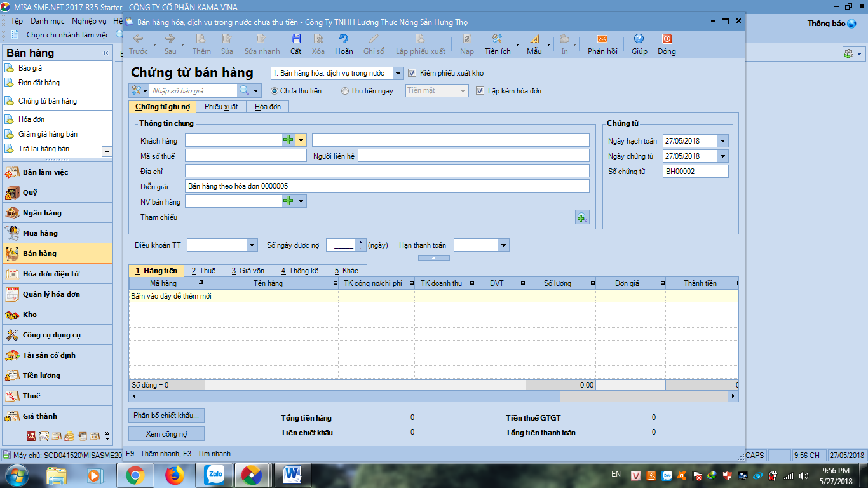Click the Số ngày được nợ stepper up arrow
Viewport: 868px width, 488px height.
point(361,242)
